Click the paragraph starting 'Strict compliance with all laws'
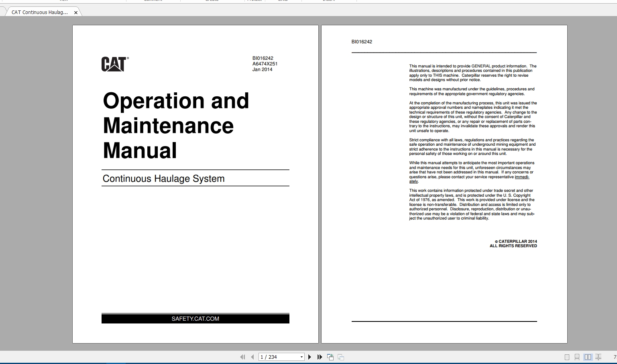The width and height of the screenshot is (617, 364). pos(472,147)
